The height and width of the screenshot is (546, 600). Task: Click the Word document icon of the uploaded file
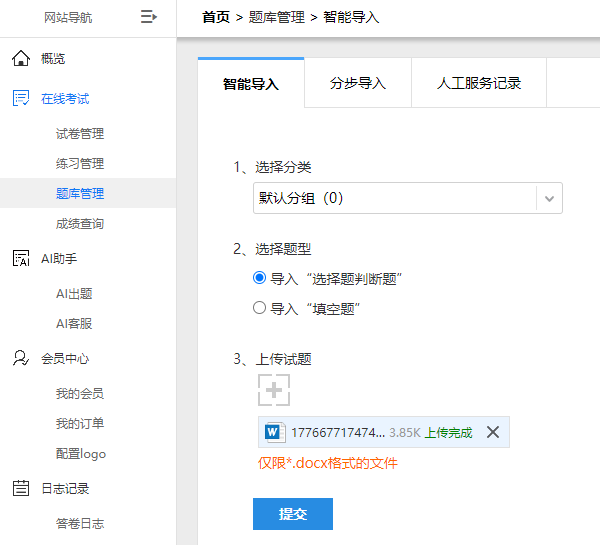[275, 432]
